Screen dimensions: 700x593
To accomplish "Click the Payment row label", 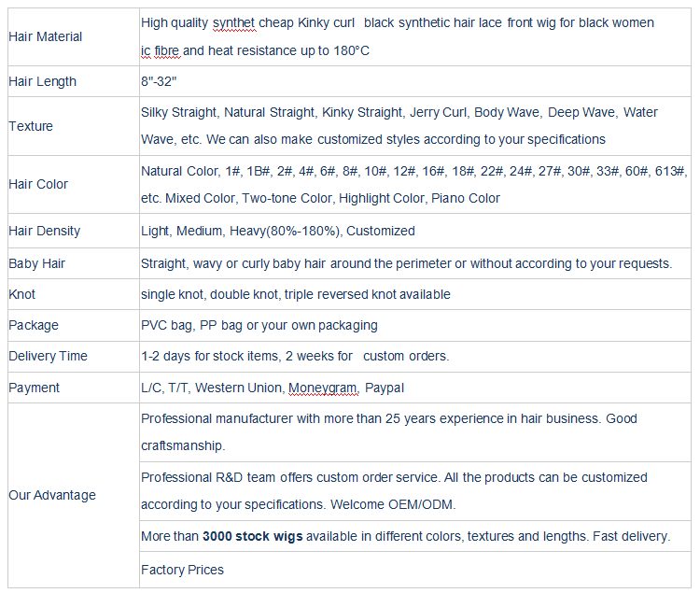I will (x=34, y=388).
